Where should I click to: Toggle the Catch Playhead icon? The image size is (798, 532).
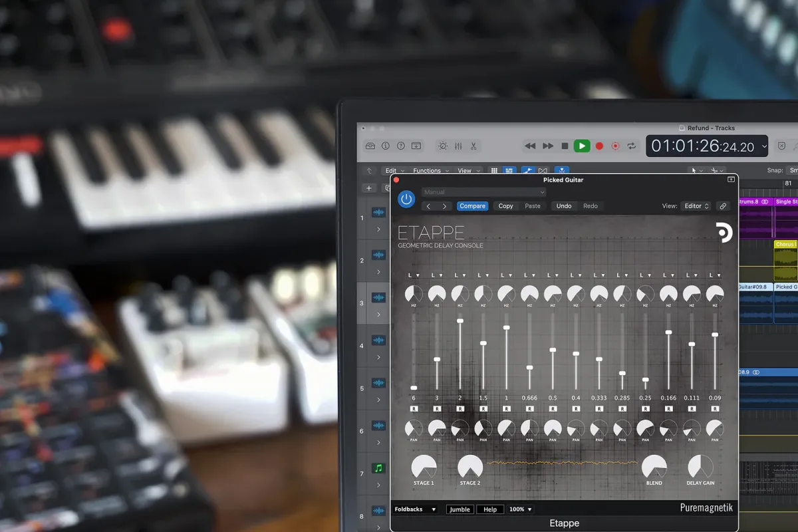click(x=562, y=171)
